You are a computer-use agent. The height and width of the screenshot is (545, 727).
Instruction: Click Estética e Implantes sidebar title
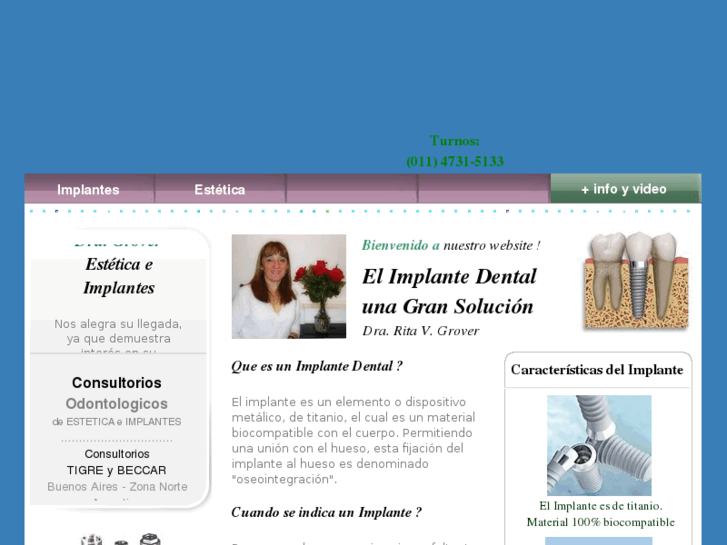pyautogui.click(x=119, y=276)
